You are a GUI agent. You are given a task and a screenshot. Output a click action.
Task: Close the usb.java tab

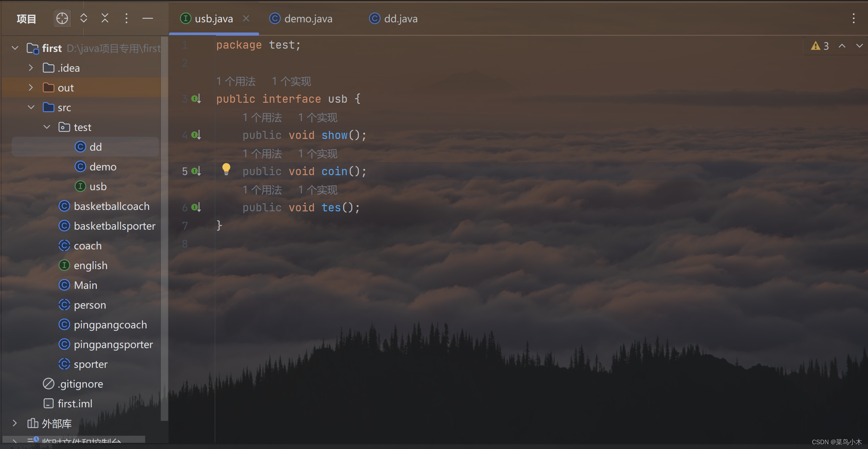point(246,18)
